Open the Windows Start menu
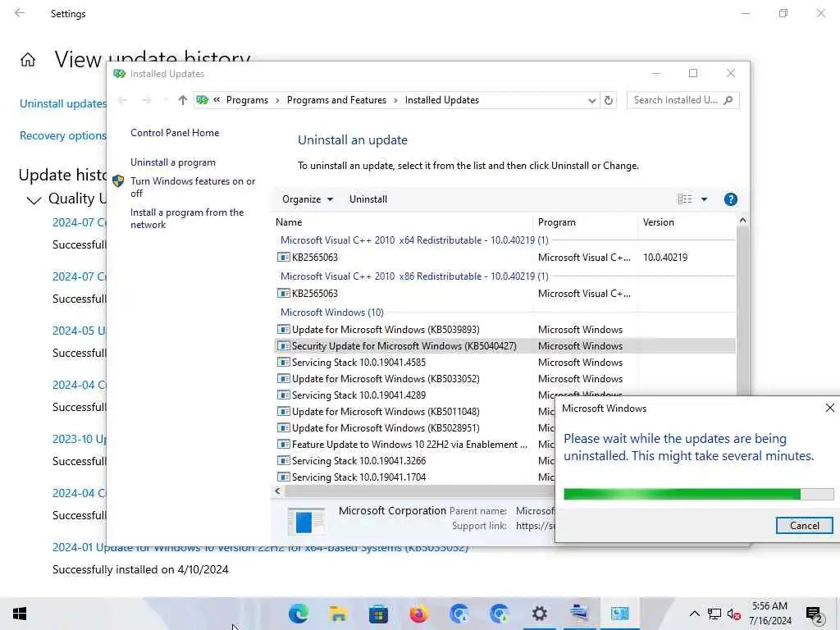Screen dimensions: 840x630 [x=20, y=614]
